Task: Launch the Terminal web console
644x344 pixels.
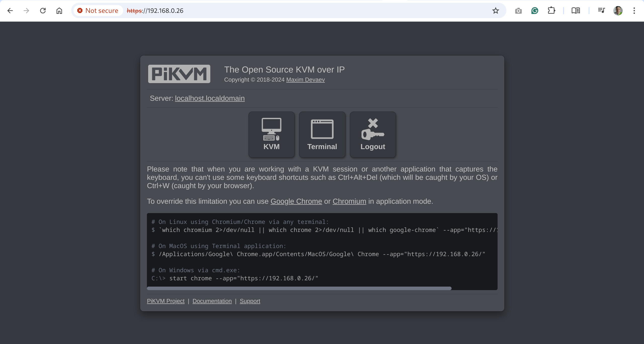Action: pyautogui.click(x=322, y=134)
